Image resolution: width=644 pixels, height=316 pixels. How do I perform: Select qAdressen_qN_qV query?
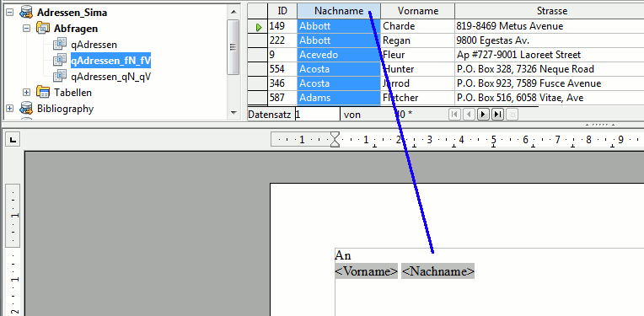pos(111,77)
